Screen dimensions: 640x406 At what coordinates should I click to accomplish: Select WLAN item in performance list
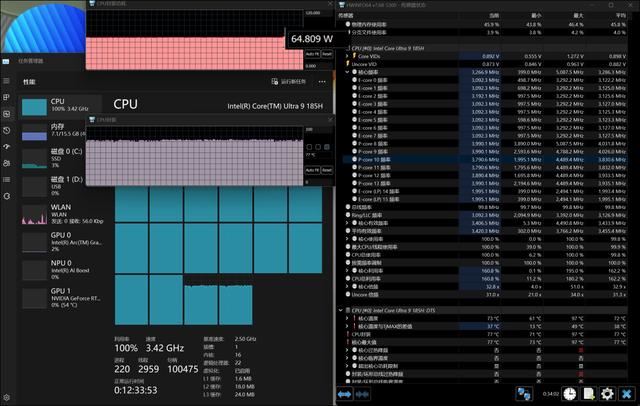[x=61, y=214]
